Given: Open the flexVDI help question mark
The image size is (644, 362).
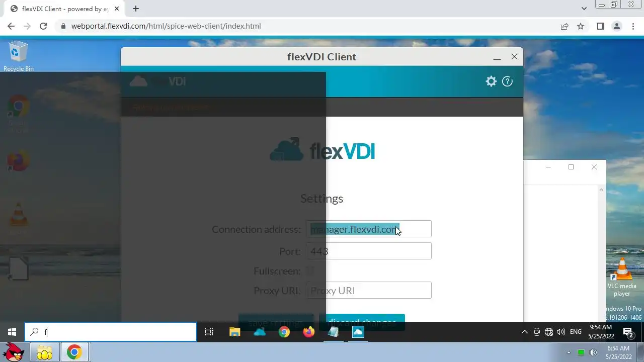Looking at the screenshot, I should point(507,81).
